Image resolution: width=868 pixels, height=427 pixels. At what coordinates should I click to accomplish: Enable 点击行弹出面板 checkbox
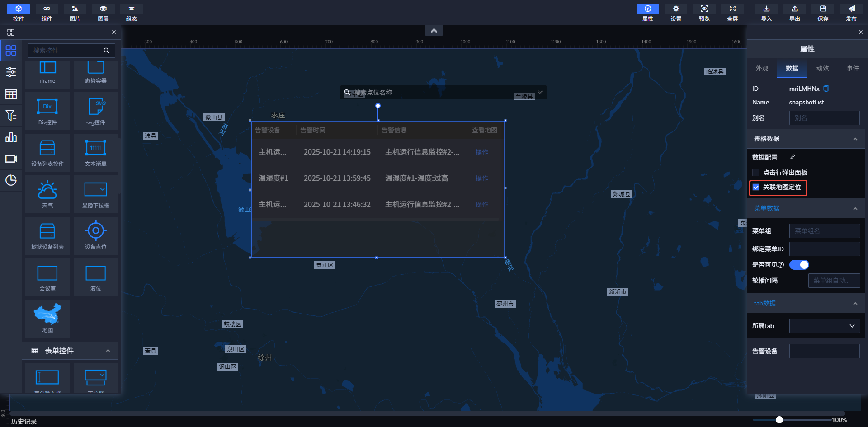756,173
